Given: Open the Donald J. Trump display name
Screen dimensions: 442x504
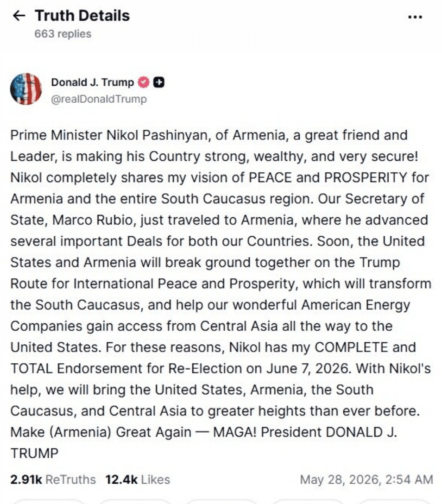Looking at the screenshot, I should tap(92, 82).
